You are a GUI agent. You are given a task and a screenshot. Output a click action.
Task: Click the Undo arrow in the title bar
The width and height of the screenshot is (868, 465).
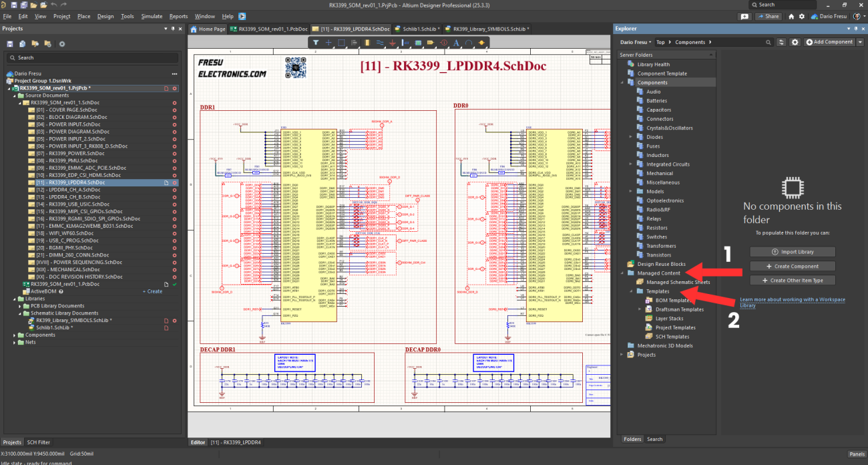[x=53, y=5]
